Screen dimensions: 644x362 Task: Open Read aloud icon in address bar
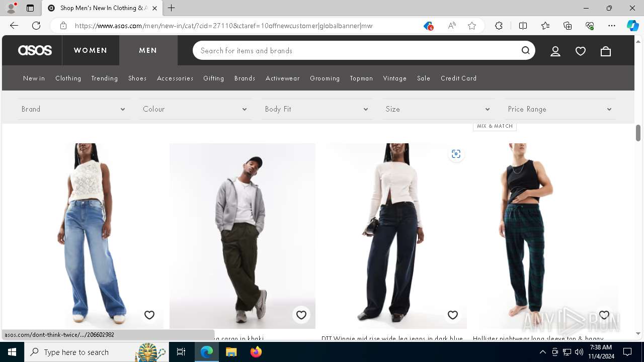click(451, 26)
